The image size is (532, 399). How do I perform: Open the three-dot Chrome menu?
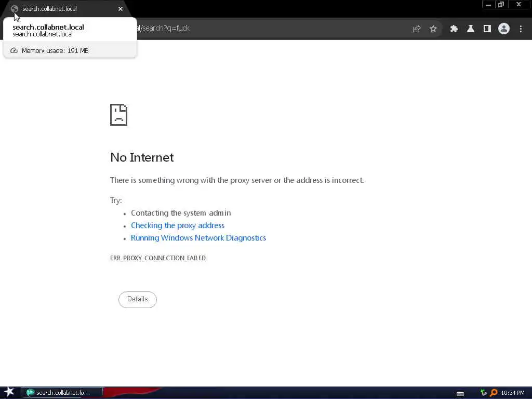click(x=521, y=29)
